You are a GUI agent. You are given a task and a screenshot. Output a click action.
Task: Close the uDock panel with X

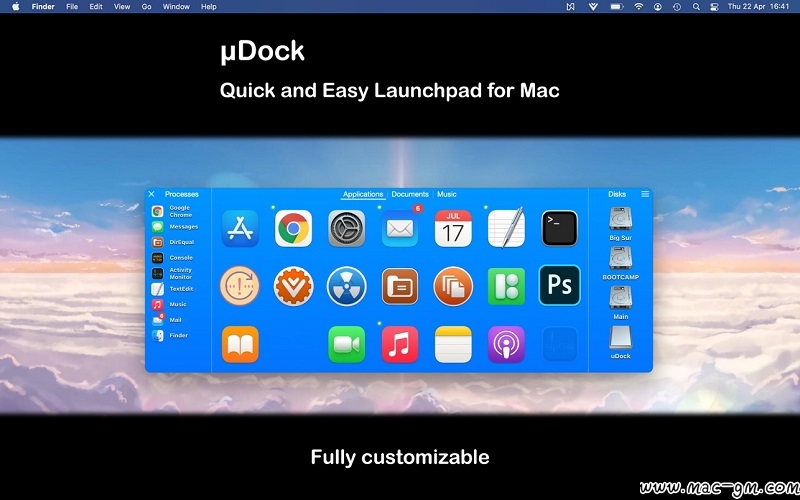[151, 194]
